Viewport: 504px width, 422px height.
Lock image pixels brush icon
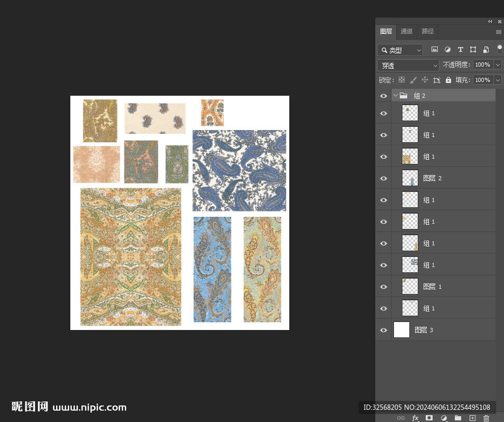click(x=414, y=80)
